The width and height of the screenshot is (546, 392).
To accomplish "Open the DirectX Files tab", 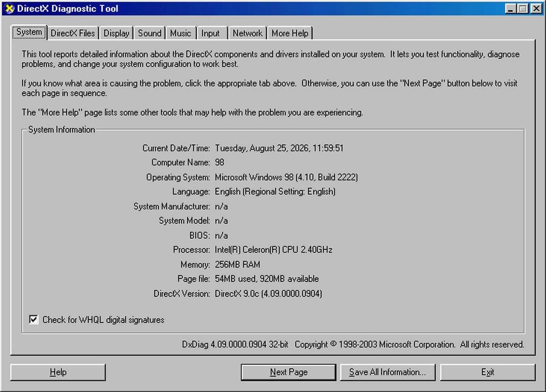I will pyautogui.click(x=73, y=33).
